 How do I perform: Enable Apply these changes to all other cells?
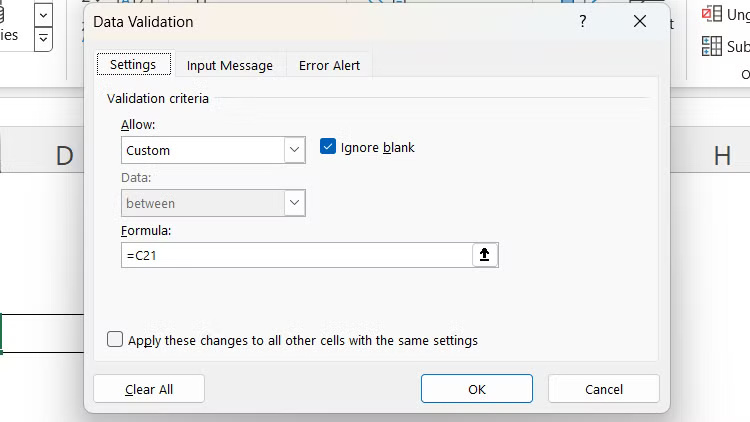coord(115,339)
